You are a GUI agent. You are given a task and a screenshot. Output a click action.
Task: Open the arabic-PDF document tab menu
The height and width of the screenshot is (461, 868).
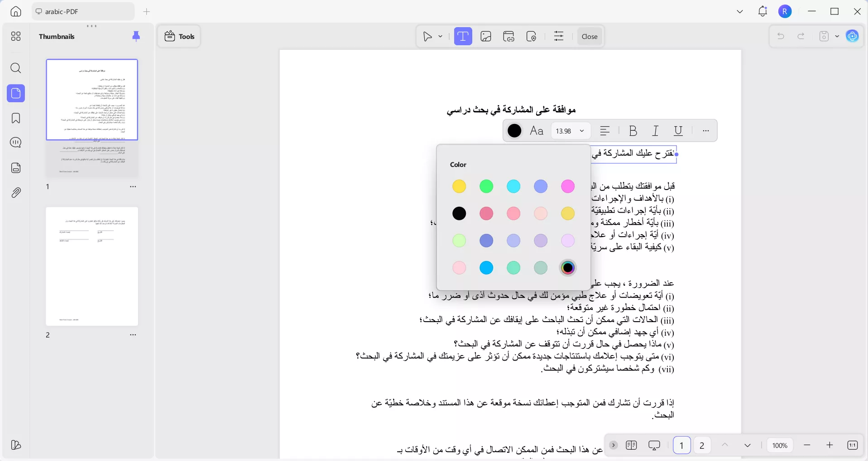tap(83, 11)
